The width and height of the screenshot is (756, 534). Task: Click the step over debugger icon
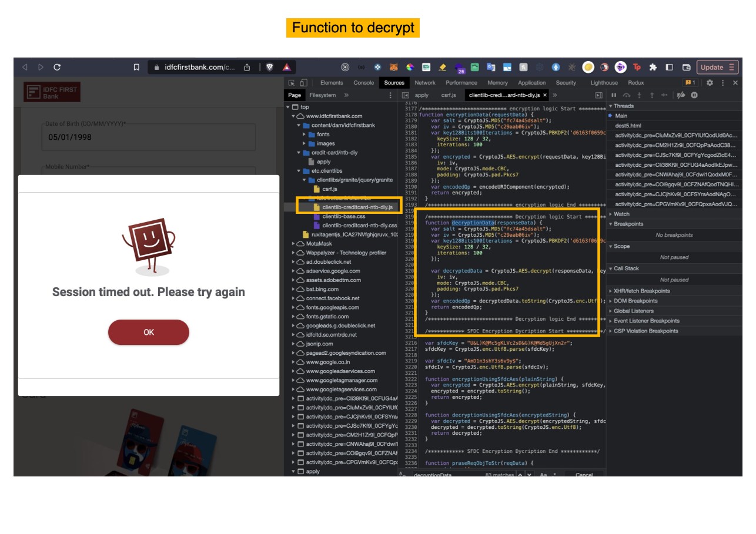(x=627, y=95)
